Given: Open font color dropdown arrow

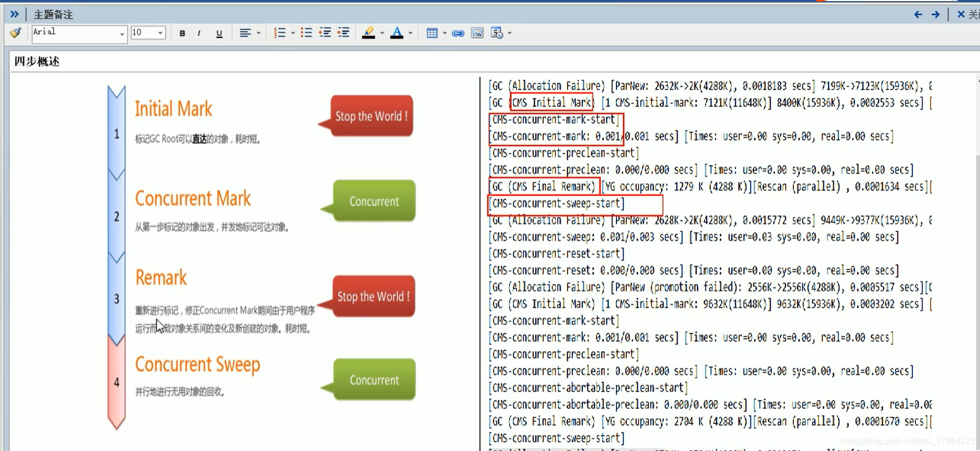Looking at the screenshot, I should (x=410, y=34).
